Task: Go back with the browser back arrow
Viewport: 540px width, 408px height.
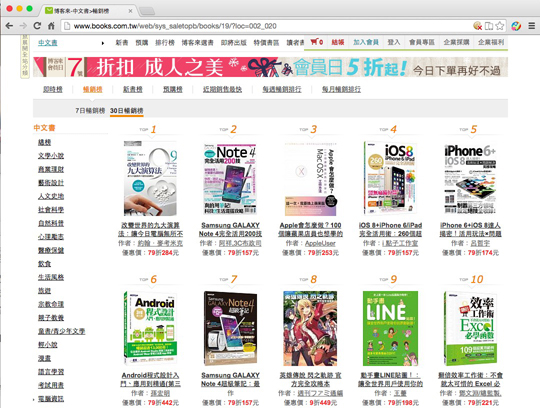Action: pyautogui.click(x=9, y=26)
